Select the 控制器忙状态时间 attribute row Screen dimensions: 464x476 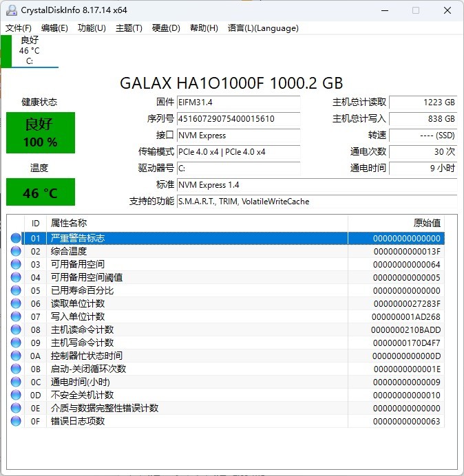click(226, 356)
